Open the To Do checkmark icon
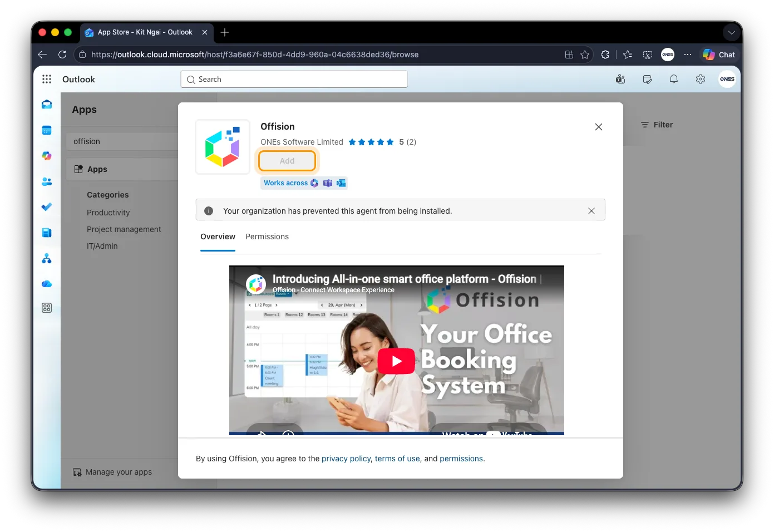The image size is (774, 532). 47,207
